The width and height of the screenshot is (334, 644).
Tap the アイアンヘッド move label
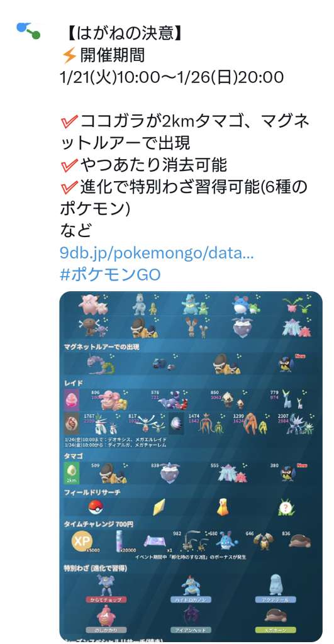[191, 630]
